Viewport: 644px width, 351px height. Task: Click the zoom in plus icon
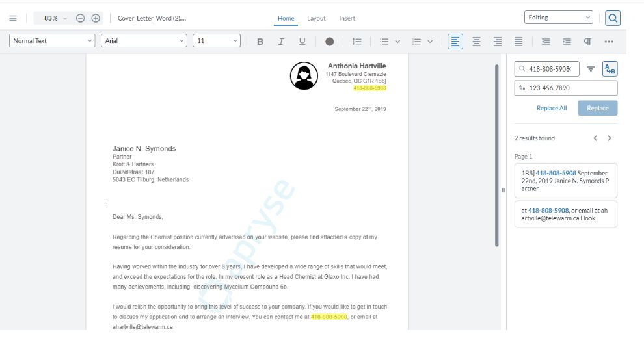pos(96,18)
